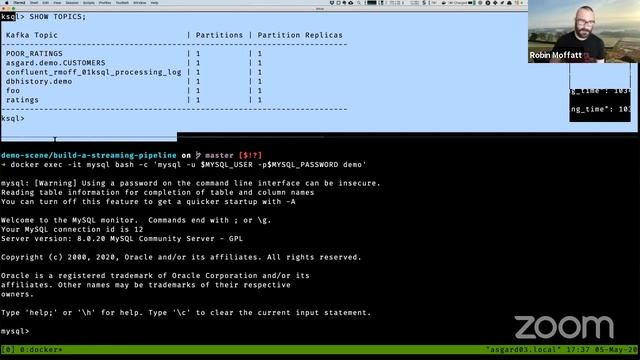Click the mysql> prompt
This screenshot has width=640, height=360.
[x=15, y=331]
